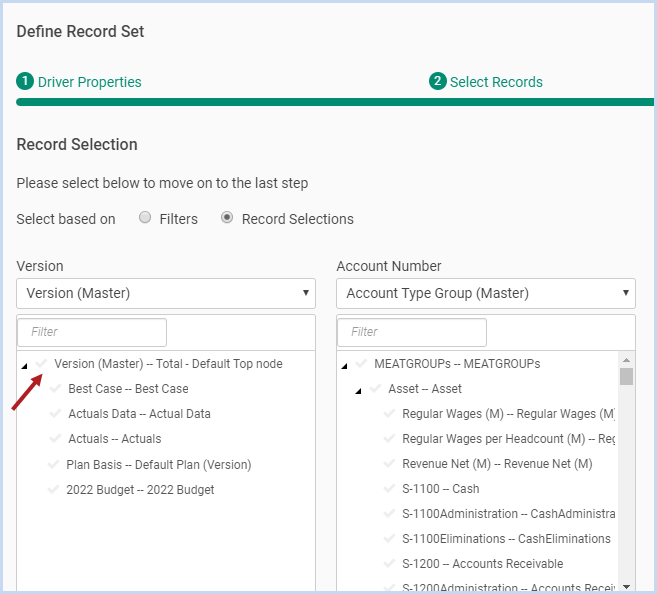Select Version (Master) -- Total - Default Top node text
The height and width of the screenshot is (594, 657).
[168, 364]
